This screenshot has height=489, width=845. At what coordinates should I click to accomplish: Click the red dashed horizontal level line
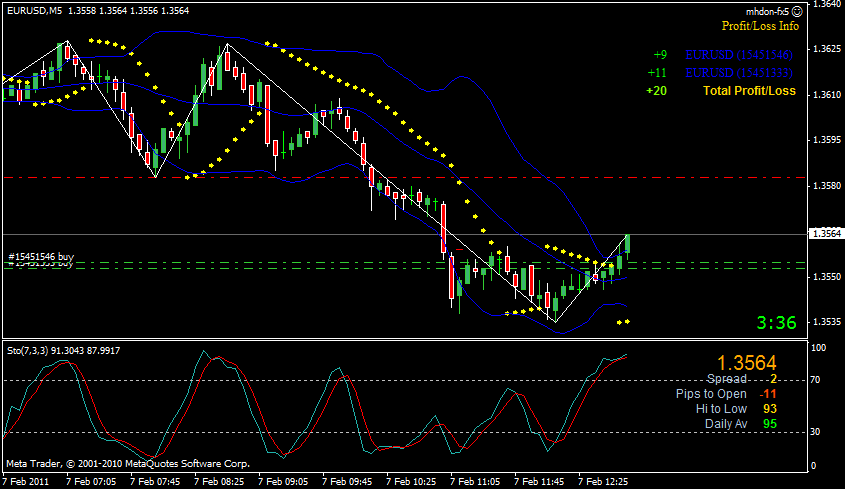click(x=404, y=177)
